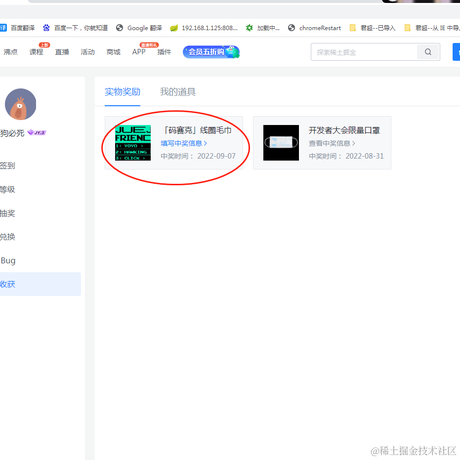The width and height of the screenshot is (460, 460).
Task: Click 填写中奖信息 link
Action: [184, 143]
